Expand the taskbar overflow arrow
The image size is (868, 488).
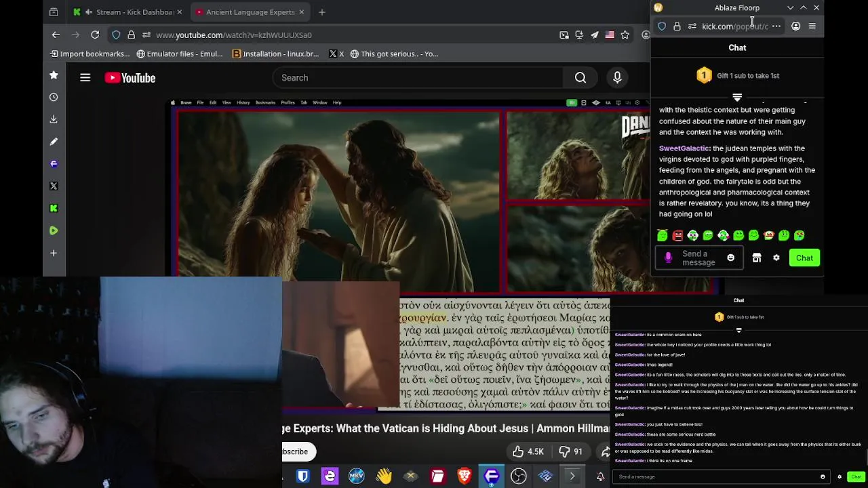[x=572, y=476]
